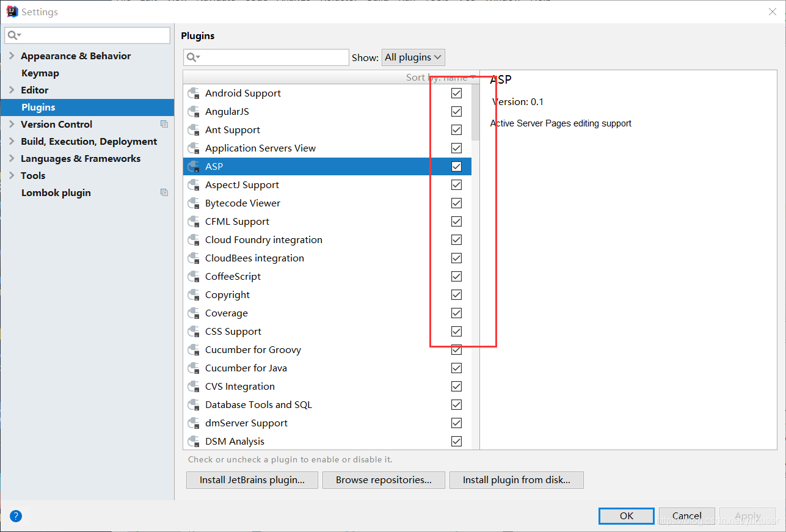Open the Sort by name dropdown
The height and width of the screenshot is (532, 786).
(x=440, y=78)
